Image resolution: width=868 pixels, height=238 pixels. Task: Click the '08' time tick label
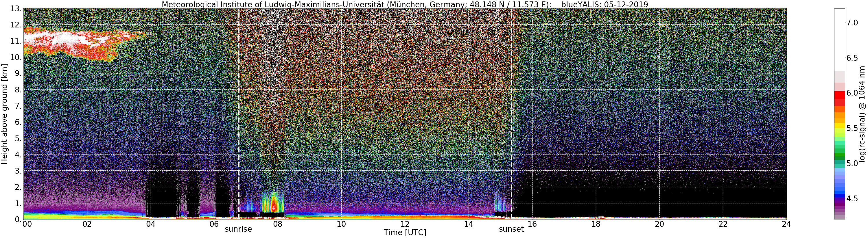click(278, 224)
